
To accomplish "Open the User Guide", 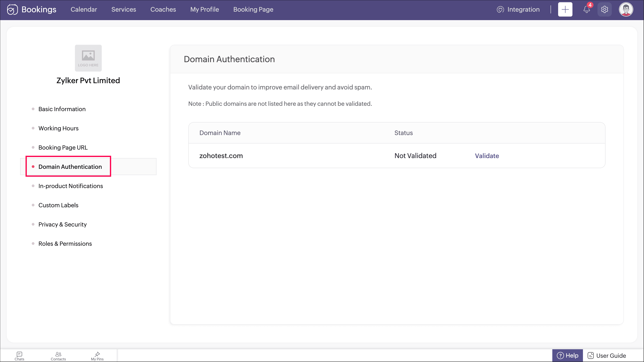I will point(607,356).
